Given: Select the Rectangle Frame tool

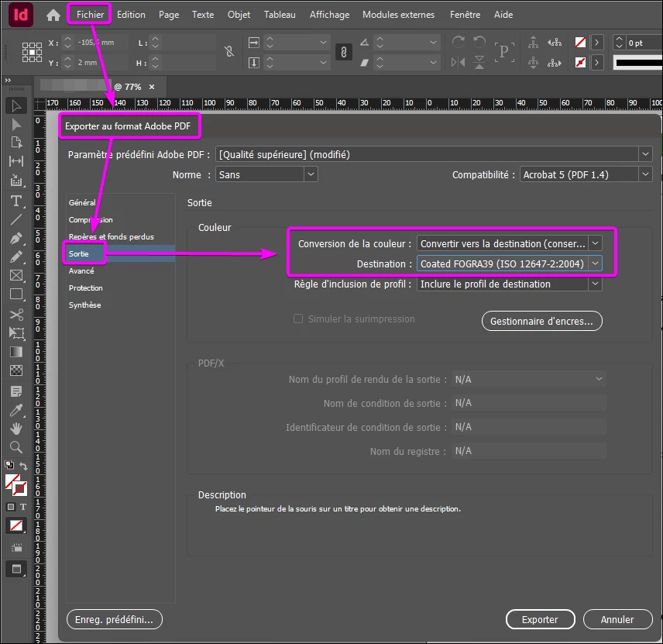Looking at the screenshot, I should [16, 275].
